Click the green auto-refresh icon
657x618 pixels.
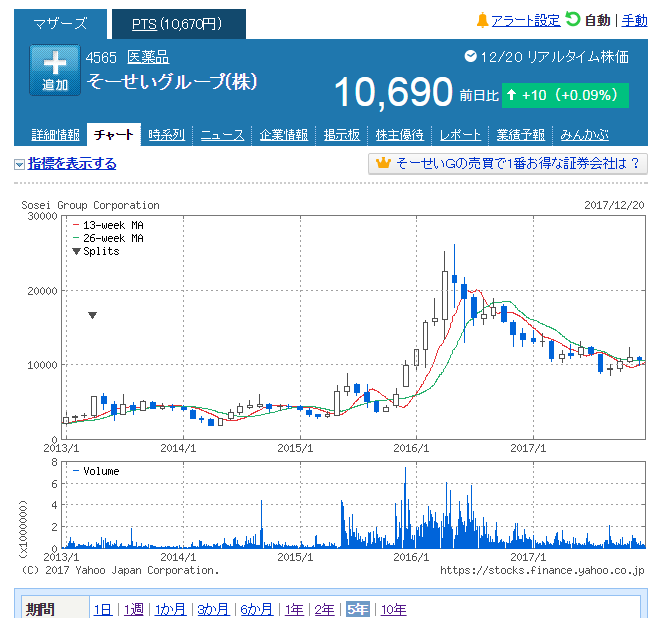pyautogui.click(x=572, y=19)
